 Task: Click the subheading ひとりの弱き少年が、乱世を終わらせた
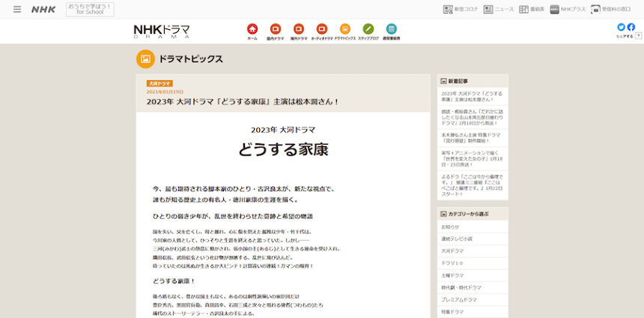(x=233, y=216)
